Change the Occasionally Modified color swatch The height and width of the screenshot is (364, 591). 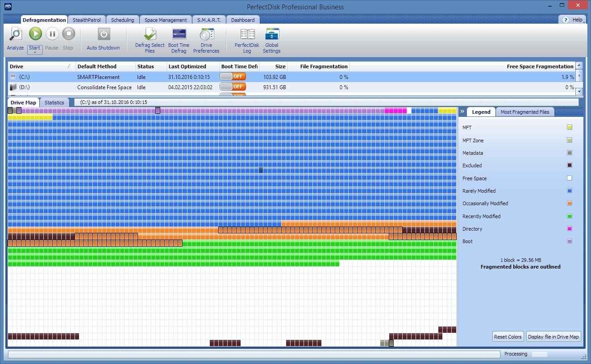pyautogui.click(x=569, y=203)
